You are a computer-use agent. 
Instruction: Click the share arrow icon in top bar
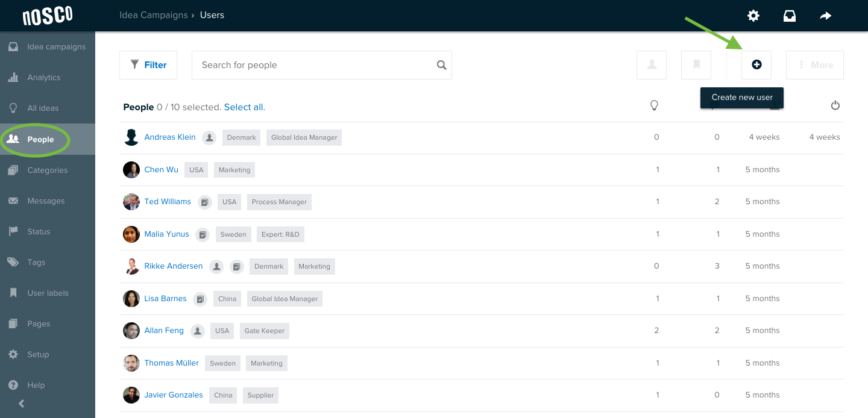click(x=826, y=16)
